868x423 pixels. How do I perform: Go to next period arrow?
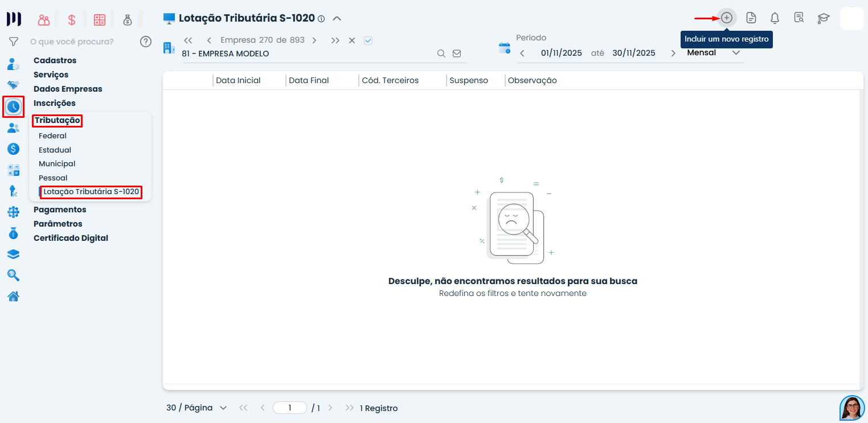[673, 54]
